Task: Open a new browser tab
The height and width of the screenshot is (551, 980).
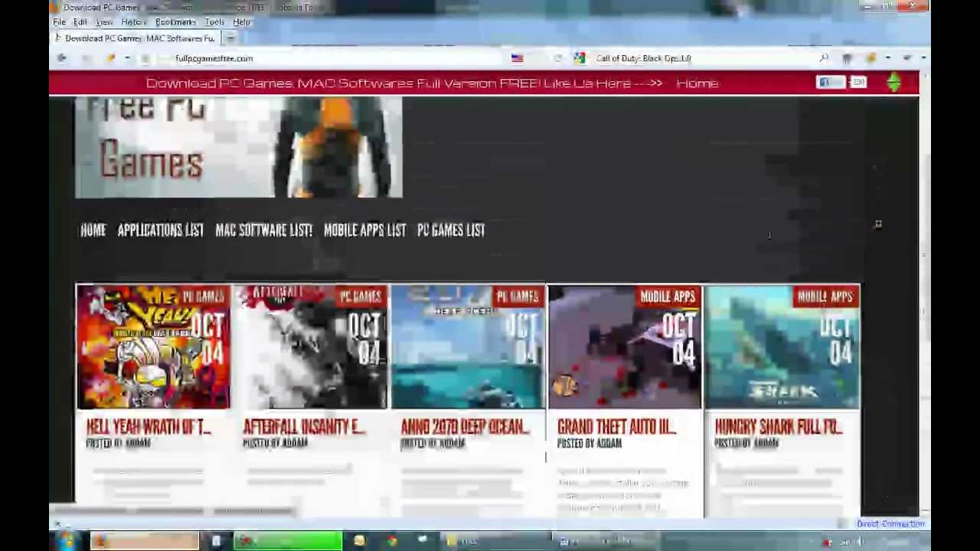Action: click(230, 38)
